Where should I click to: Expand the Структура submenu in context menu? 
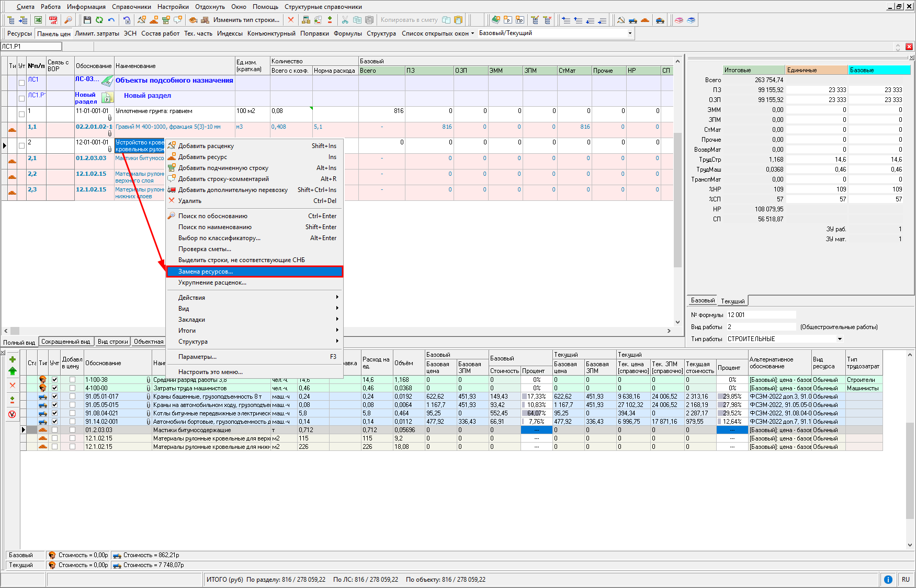(254, 342)
